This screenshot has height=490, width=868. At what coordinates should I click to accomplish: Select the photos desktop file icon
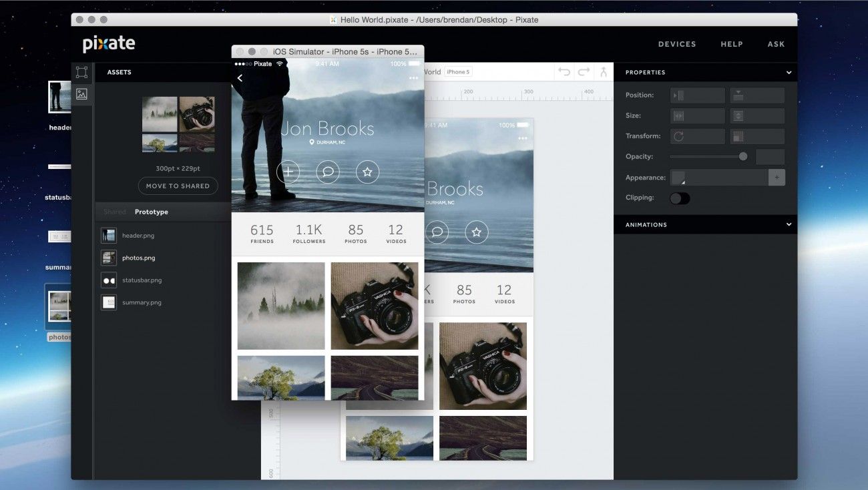click(60, 306)
